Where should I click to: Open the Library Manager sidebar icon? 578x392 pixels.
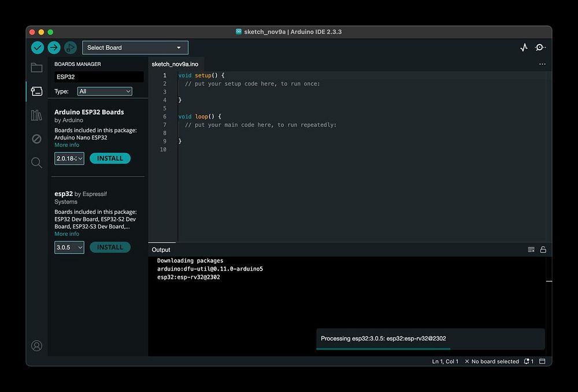36,115
